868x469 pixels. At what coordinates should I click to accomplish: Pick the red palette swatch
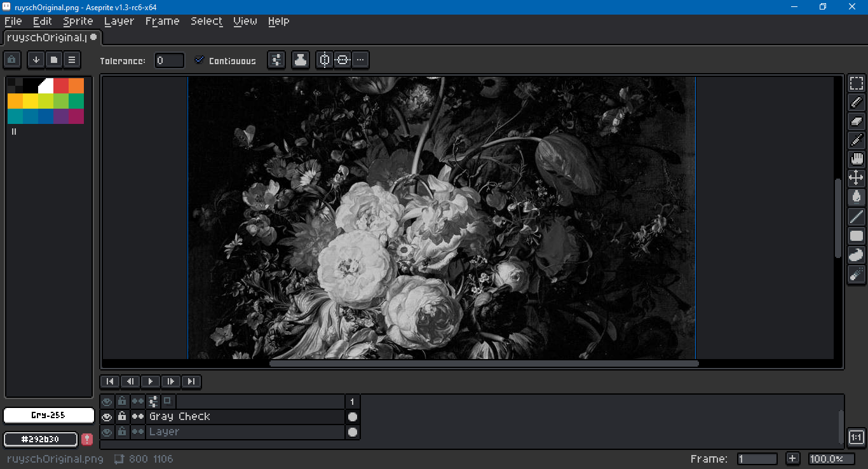tap(61, 86)
